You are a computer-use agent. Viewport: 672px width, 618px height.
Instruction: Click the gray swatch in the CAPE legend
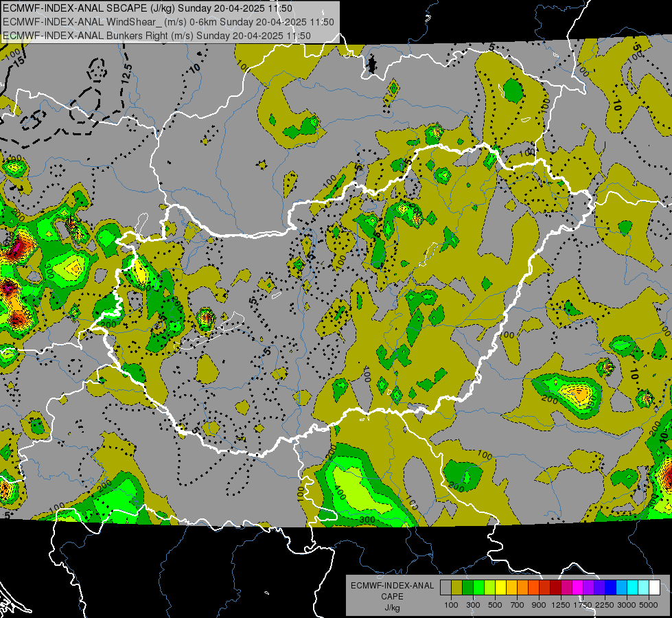(x=445, y=588)
